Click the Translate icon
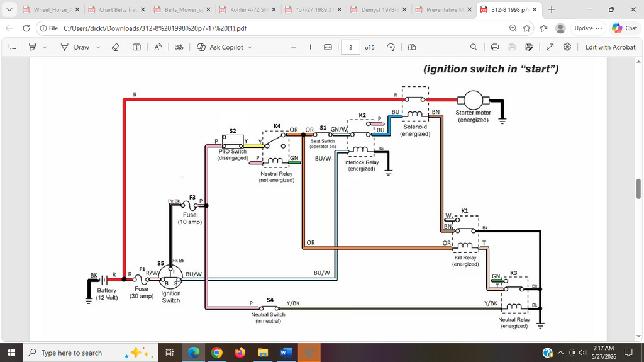Screen dimensions: 644x362 click(x=179, y=47)
